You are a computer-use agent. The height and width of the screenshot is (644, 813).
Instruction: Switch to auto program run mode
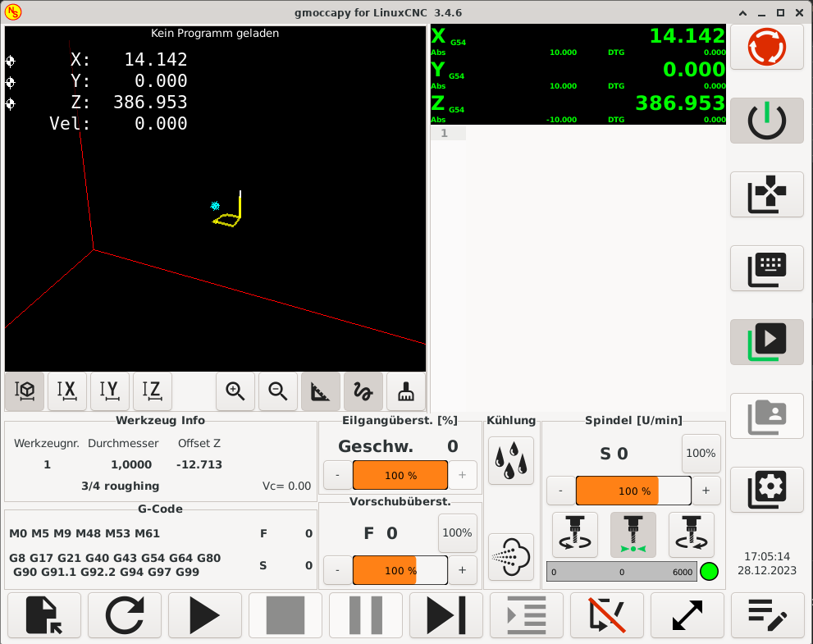767,342
